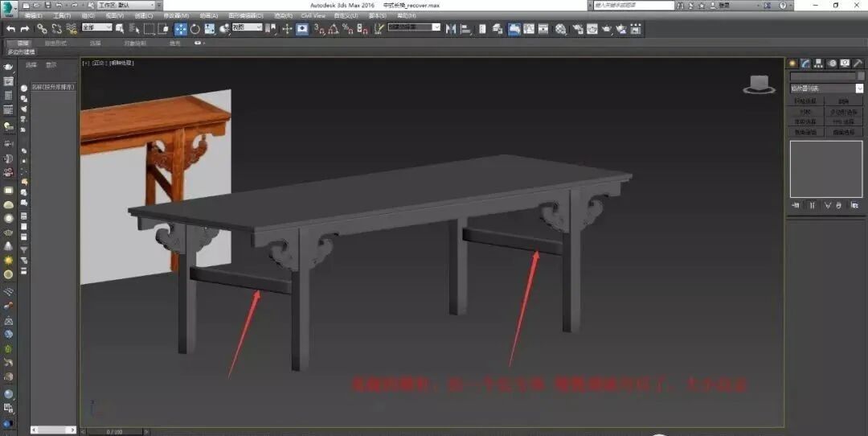The height and width of the screenshot is (436, 868).
Task: Open the Help question-mark icon
Action: (783, 5)
